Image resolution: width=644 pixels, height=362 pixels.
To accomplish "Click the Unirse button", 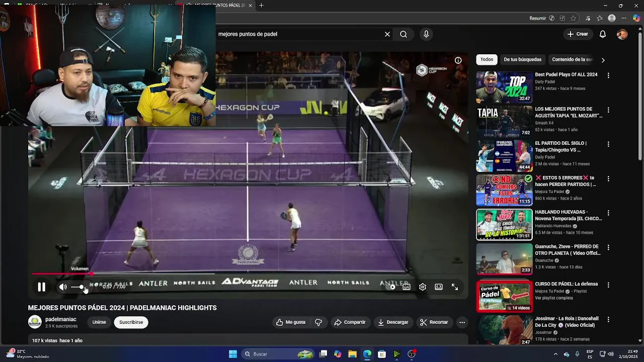I will pyautogui.click(x=99, y=322).
